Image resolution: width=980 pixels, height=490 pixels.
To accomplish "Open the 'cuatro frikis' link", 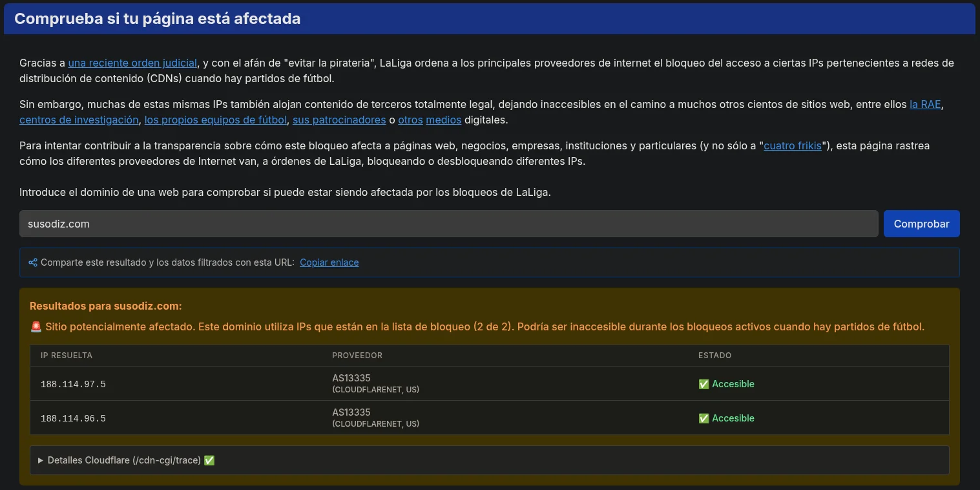I will tap(793, 145).
